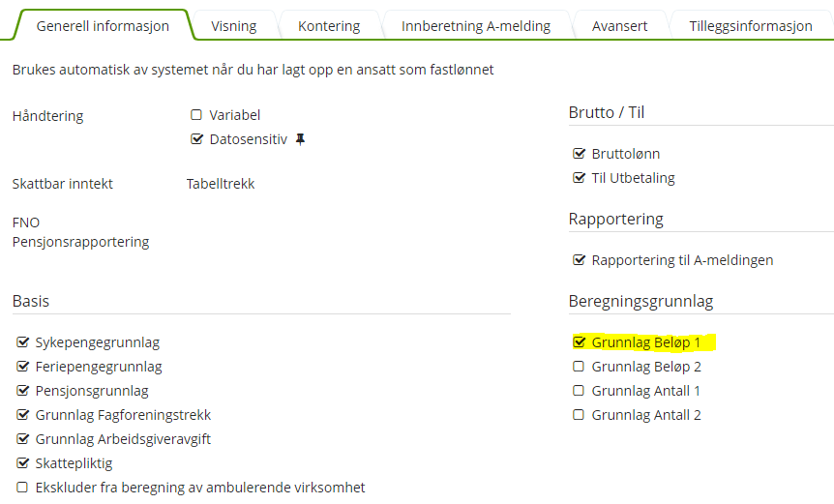Toggle the Pensjonsgrunnlag checkbox
The height and width of the screenshot is (504, 834).
pyautogui.click(x=22, y=391)
